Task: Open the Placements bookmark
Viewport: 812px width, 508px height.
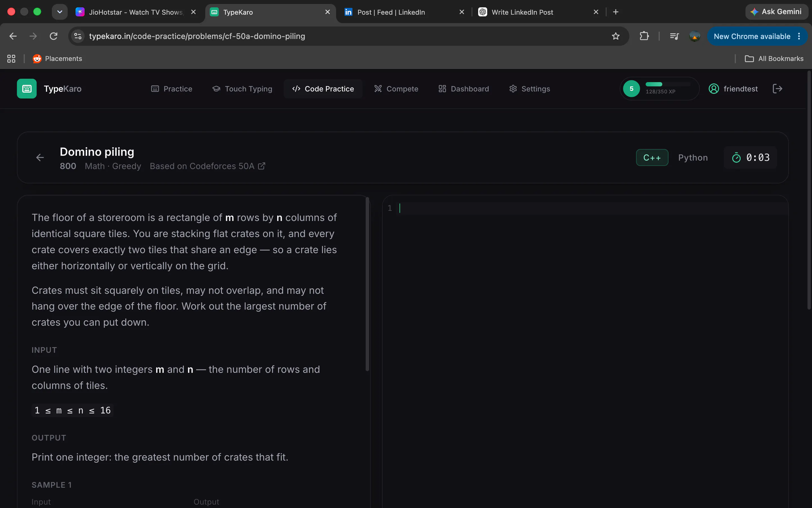Action: click(x=58, y=59)
